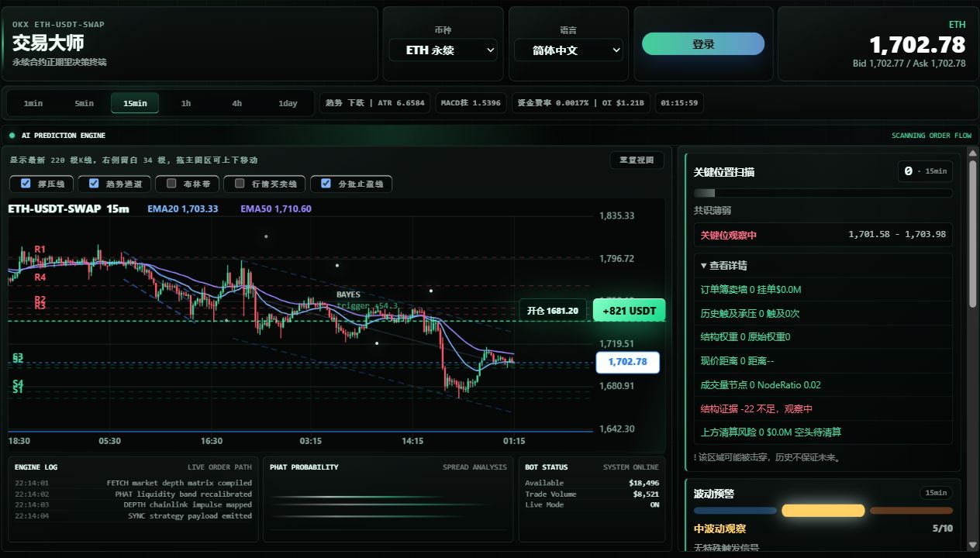The image size is (980, 558).
Task: Click the 重置视图 reset view button
Action: pos(637,160)
